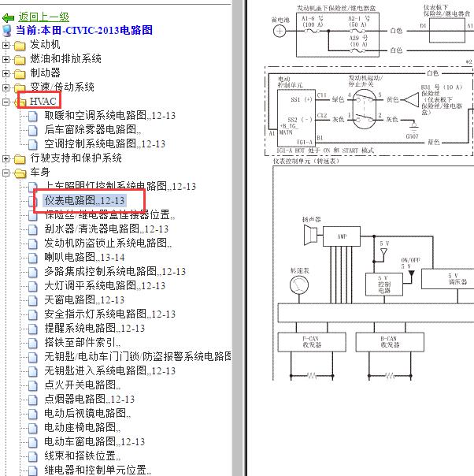This screenshot has height=476, width=474.
Task: Click page icon beside 天窗电路图
Action: [33, 301]
